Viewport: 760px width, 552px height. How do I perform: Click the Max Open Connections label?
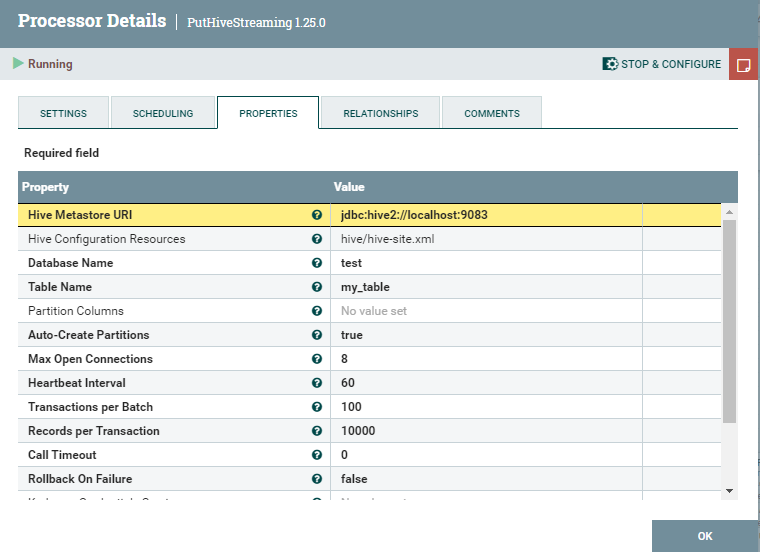90,359
